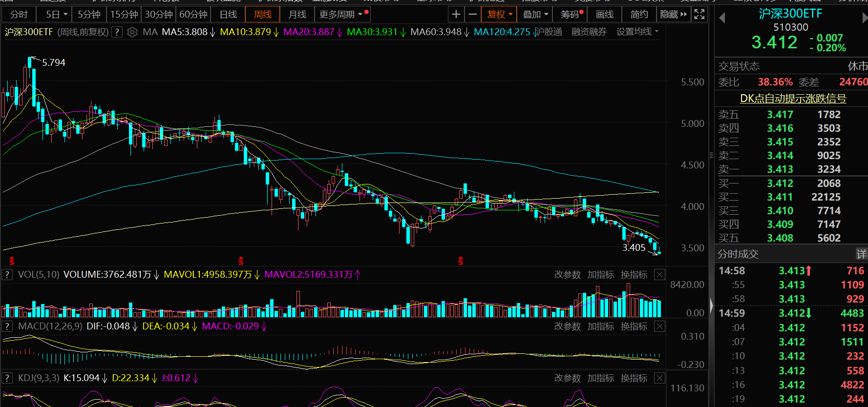
Task: Open KDJ indicator help question mark
Action: (7, 378)
